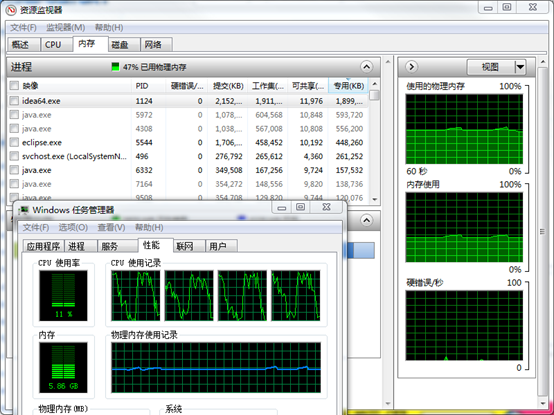
Task: Switch to the CPU tab
Action: [x=53, y=45]
